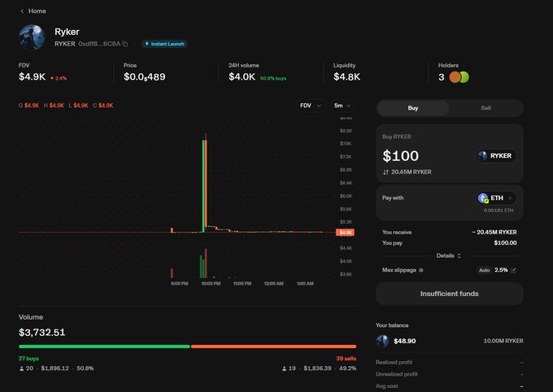The height and width of the screenshot is (392, 553).
Task: Click the '20.45M RYKER' conversion text
Action: click(411, 172)
